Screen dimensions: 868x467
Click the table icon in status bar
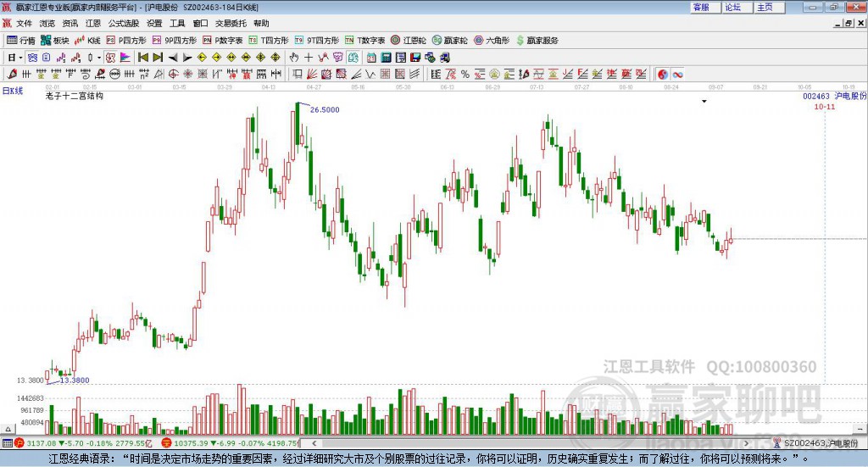coord(7,443)
